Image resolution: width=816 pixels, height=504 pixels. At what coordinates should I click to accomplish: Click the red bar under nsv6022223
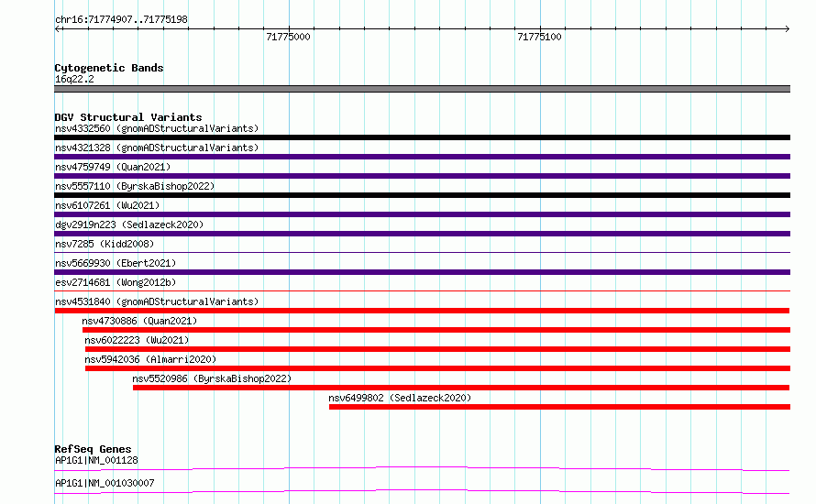tap(437, 349)
